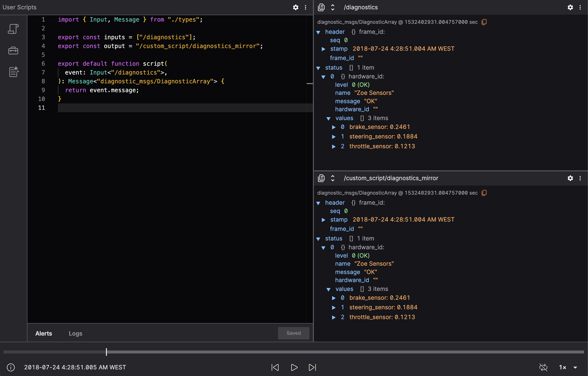The image size is (588, 376).
Task: Click steering_sensor: 0.1884 in diagnostics_mirror panel
Action: click(x=383, y=307)
